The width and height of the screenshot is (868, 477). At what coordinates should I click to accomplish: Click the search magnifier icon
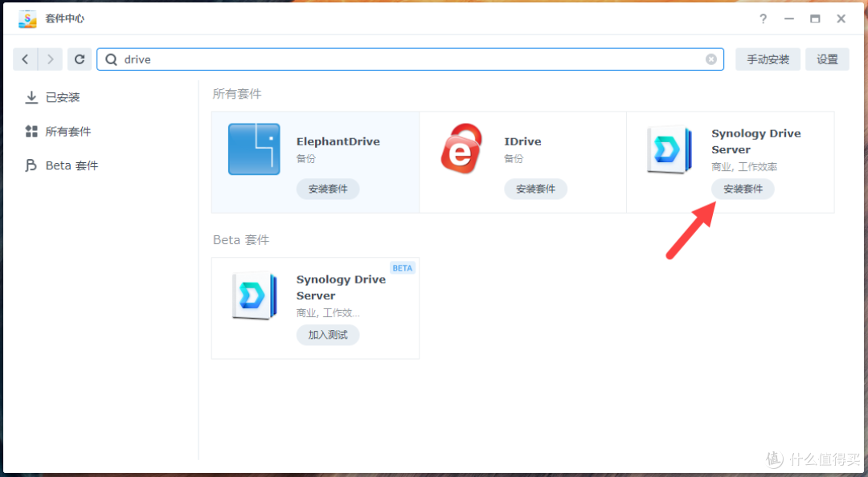click(x=111, y=59)
